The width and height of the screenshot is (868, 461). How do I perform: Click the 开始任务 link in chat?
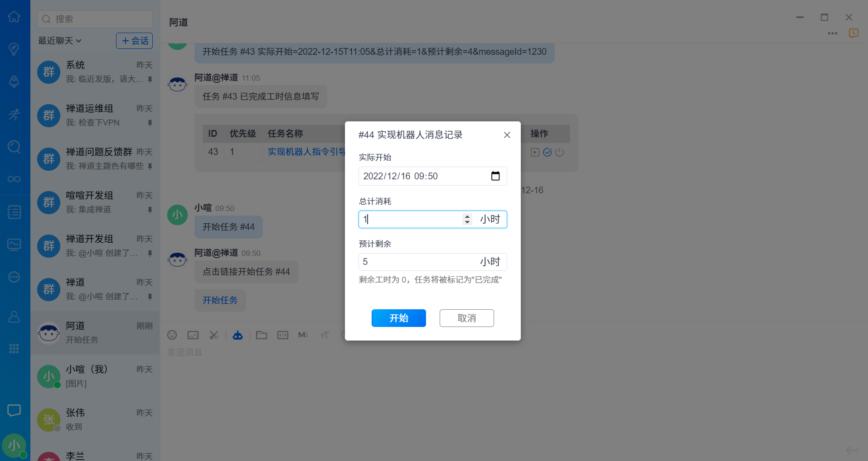coord(220,300)
